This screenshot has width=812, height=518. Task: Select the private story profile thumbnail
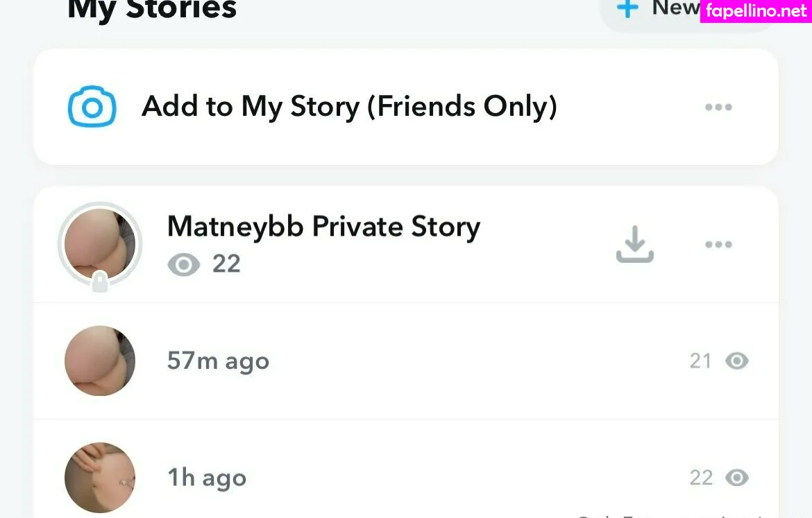click(99, 243)
